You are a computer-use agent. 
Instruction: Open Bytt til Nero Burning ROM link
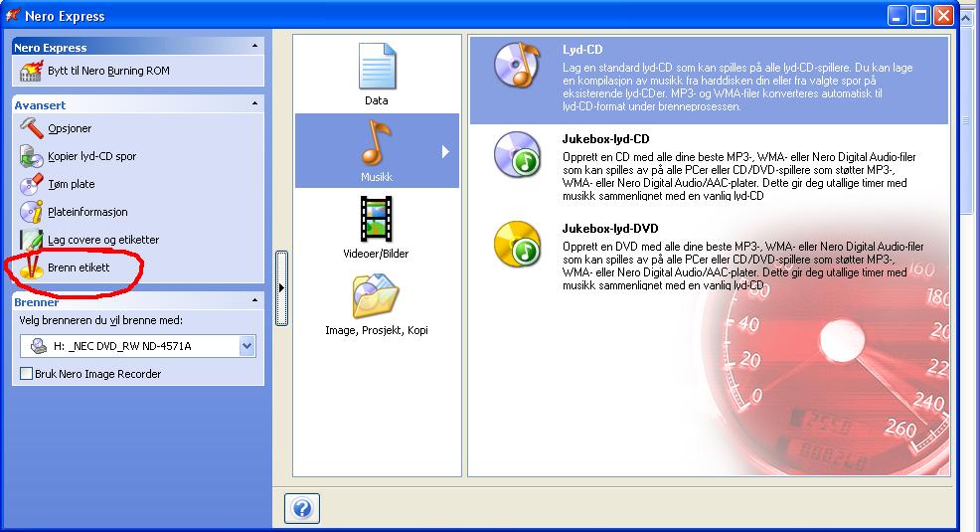[108, 71]
